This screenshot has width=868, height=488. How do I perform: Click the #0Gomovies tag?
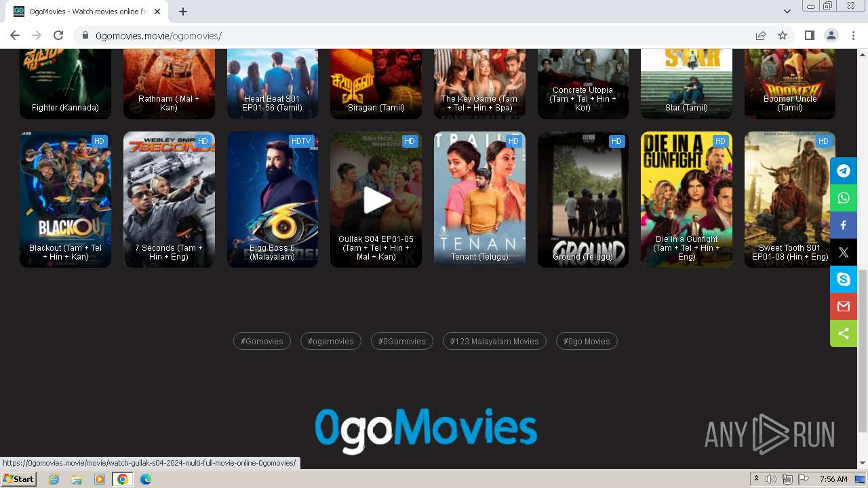coord(401,341)
